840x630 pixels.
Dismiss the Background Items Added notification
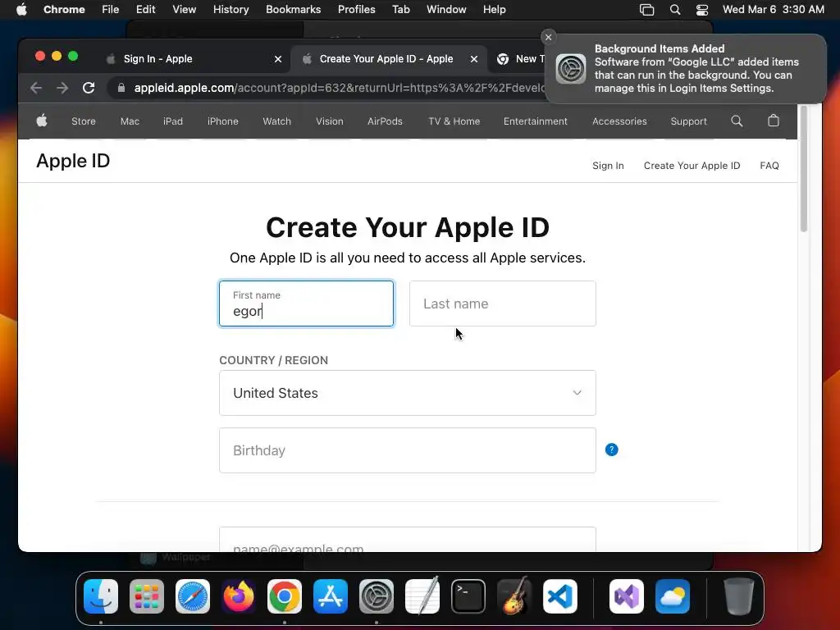548,37
